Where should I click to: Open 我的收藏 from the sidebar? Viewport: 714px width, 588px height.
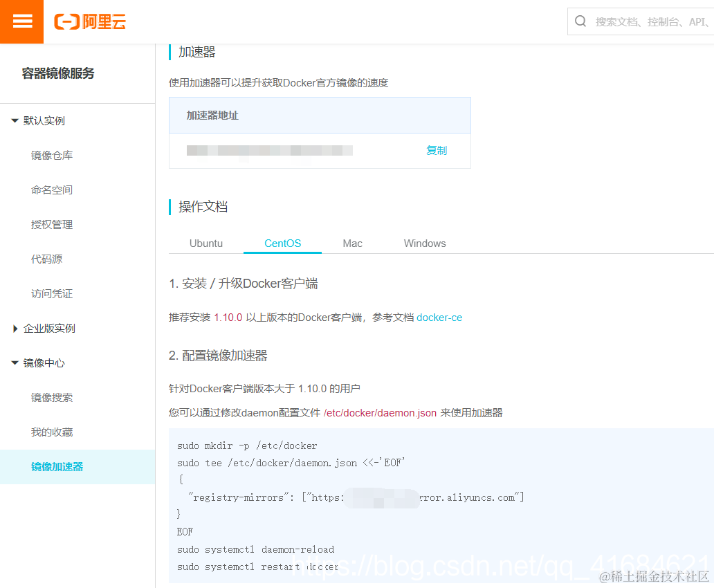[52, 432]
